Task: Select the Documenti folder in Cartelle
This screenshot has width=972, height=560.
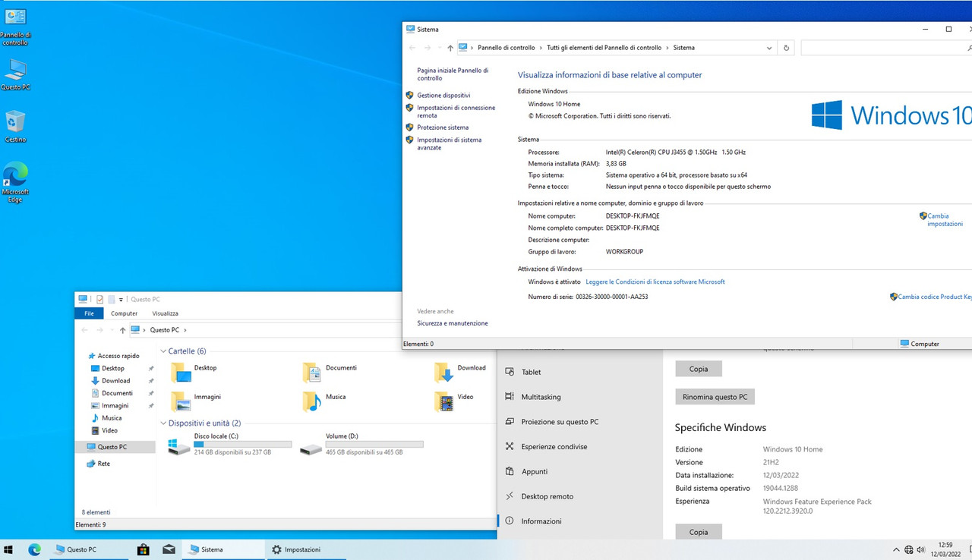Action: click(x=330, y=372)
